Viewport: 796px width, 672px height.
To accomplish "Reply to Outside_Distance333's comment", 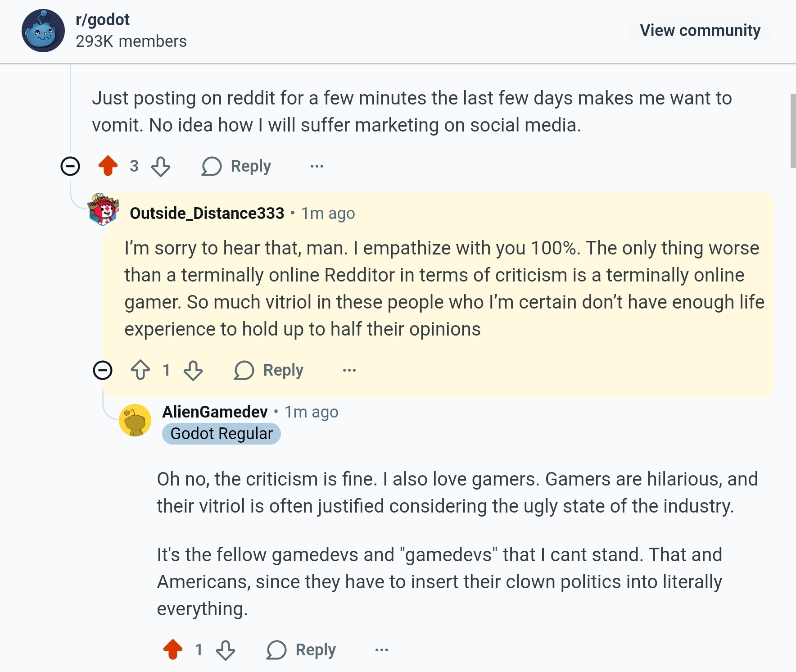I will pyautogui.click(x=269, y=370).
